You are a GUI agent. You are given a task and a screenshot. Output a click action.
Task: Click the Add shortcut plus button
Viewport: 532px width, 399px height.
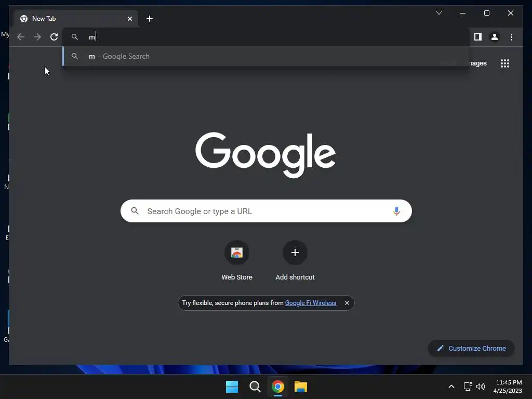pyautogui.click(x=295, y=252)
